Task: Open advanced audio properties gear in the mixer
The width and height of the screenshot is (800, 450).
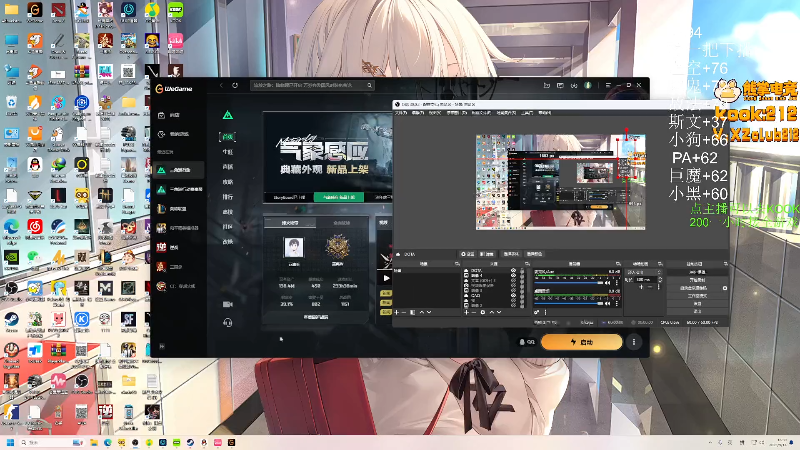Action: tap(537, 312)
